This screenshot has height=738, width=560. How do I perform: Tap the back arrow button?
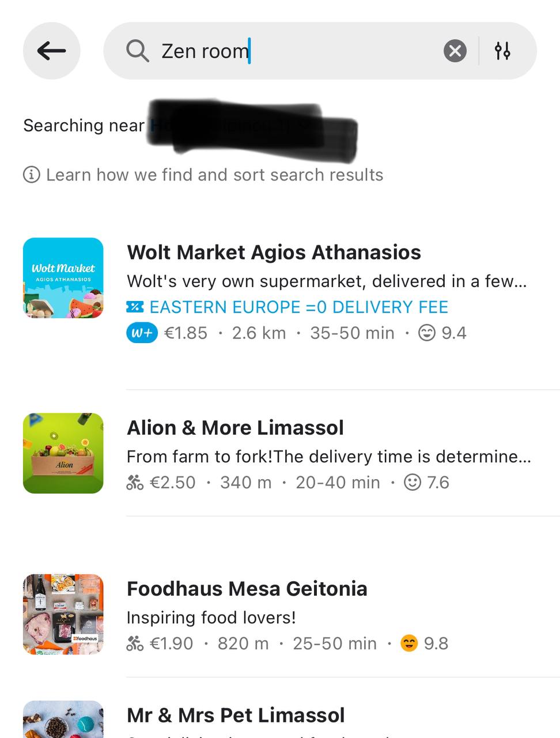click(51, 51)
